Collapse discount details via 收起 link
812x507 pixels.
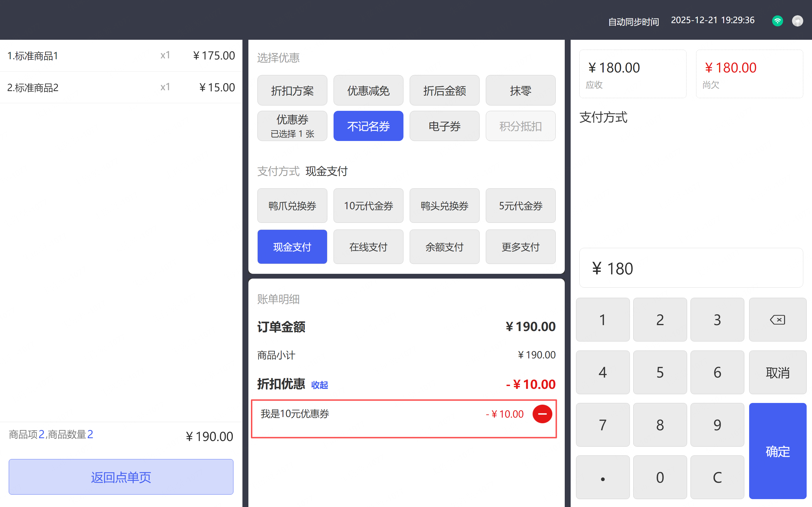[319, 385]
